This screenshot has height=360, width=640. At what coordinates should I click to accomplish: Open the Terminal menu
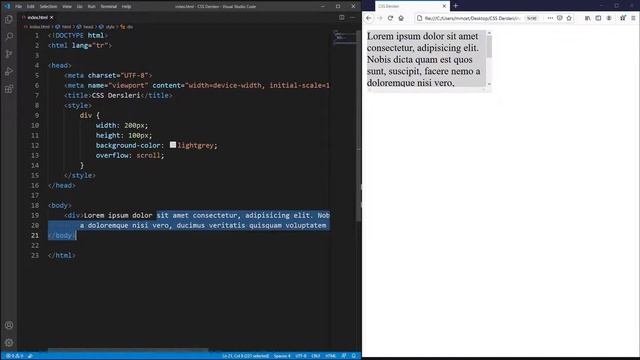tap(109, 7)
